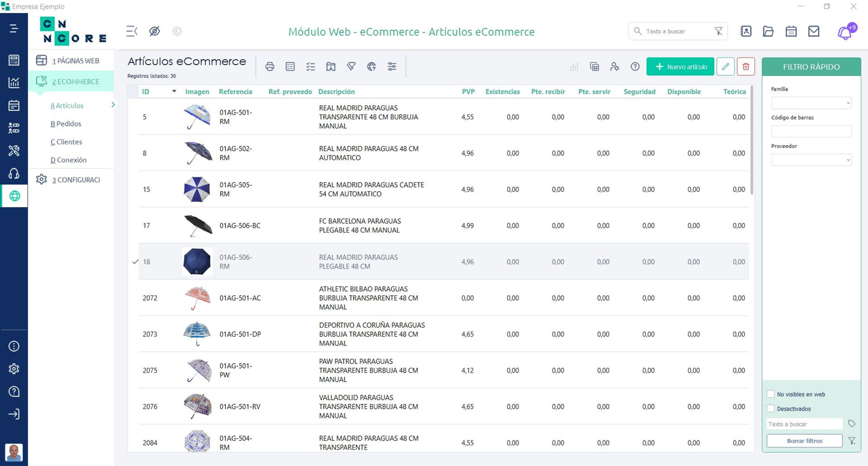Viewport: 868px width, 466px height.
Task: Open the Proveedor dropdown
Action: pyautogui.click(x=811, y=160)
